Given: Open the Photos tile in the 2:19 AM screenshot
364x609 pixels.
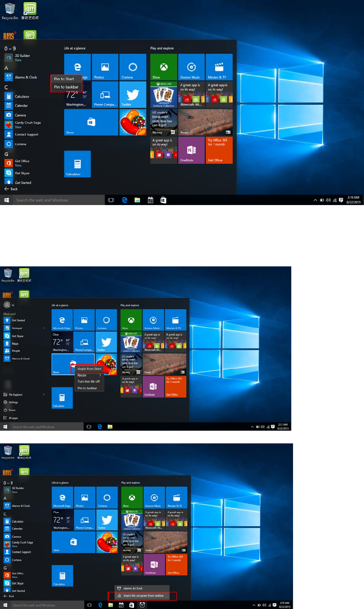Looking at the screenshot, I should click(x=85, y=498).
